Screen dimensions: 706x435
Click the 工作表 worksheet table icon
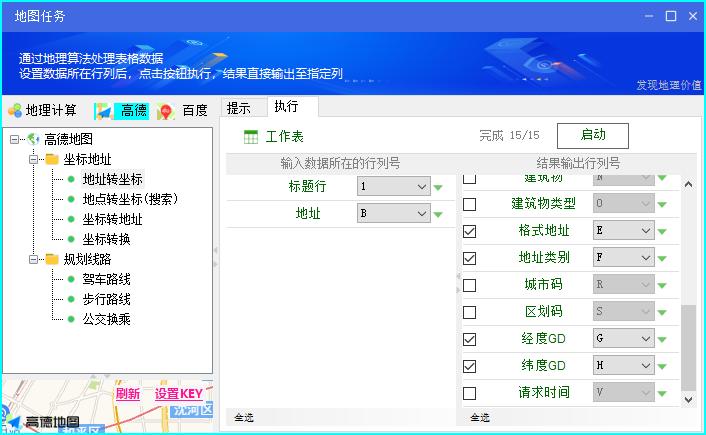(251, 136)
